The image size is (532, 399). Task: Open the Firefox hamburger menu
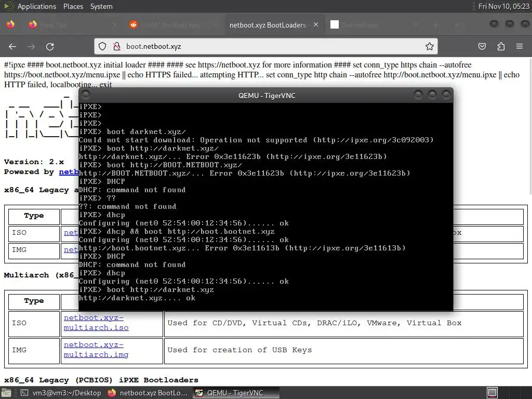(520, 46)
